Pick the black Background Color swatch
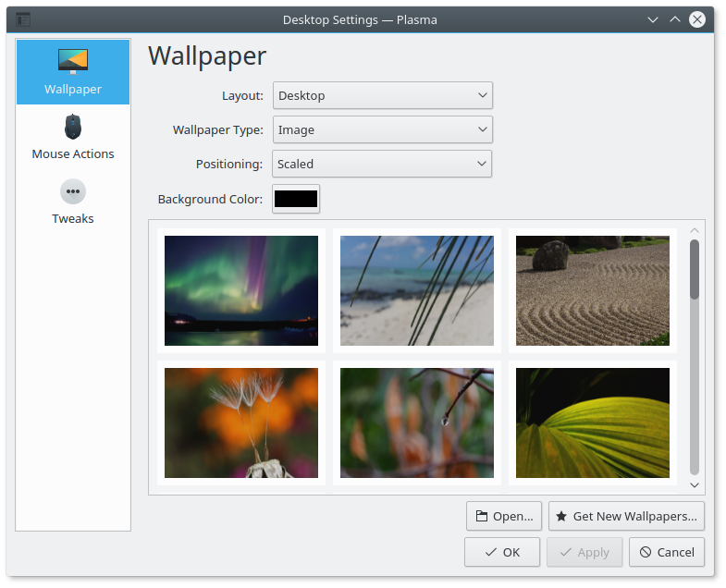The height and width of the screenshot is (588, 726). click(296, 199)
